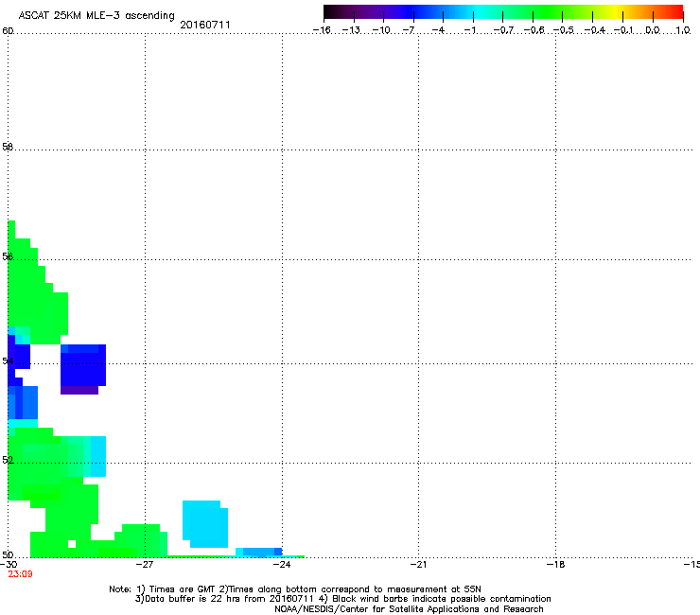
Task: Click the -0.1 colorbar label
Action: [623, 30]
